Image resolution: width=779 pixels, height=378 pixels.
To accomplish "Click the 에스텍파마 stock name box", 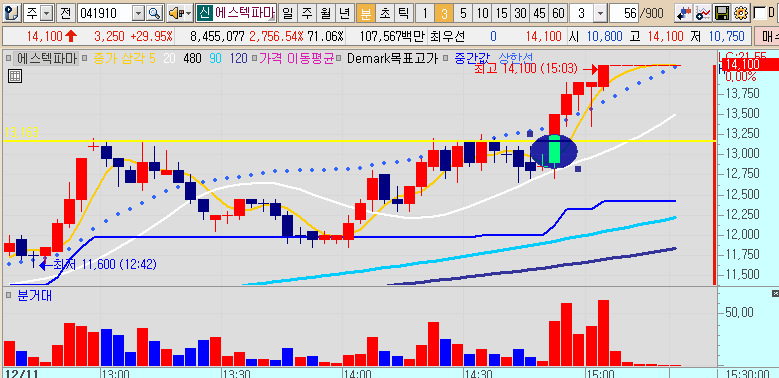I will (x=244, y=13).
